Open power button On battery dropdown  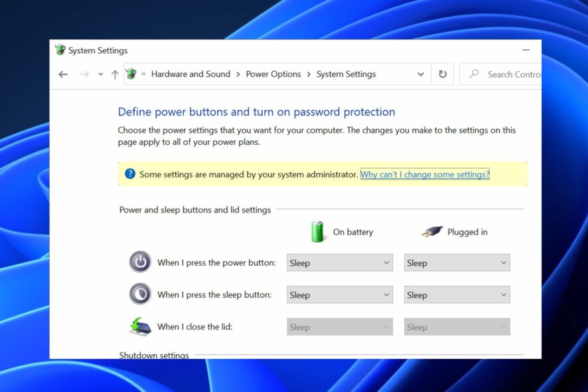tap(340, 262)
